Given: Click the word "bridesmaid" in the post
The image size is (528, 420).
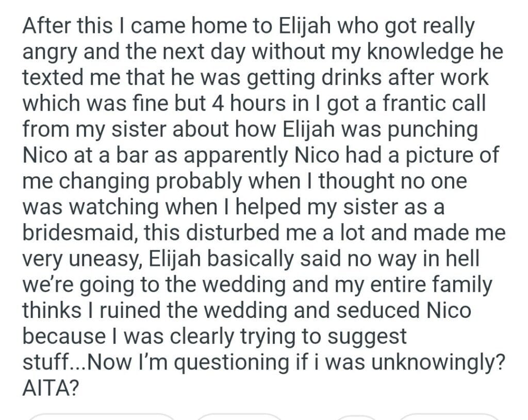Looking at the screenshot, I should point(77,232).
